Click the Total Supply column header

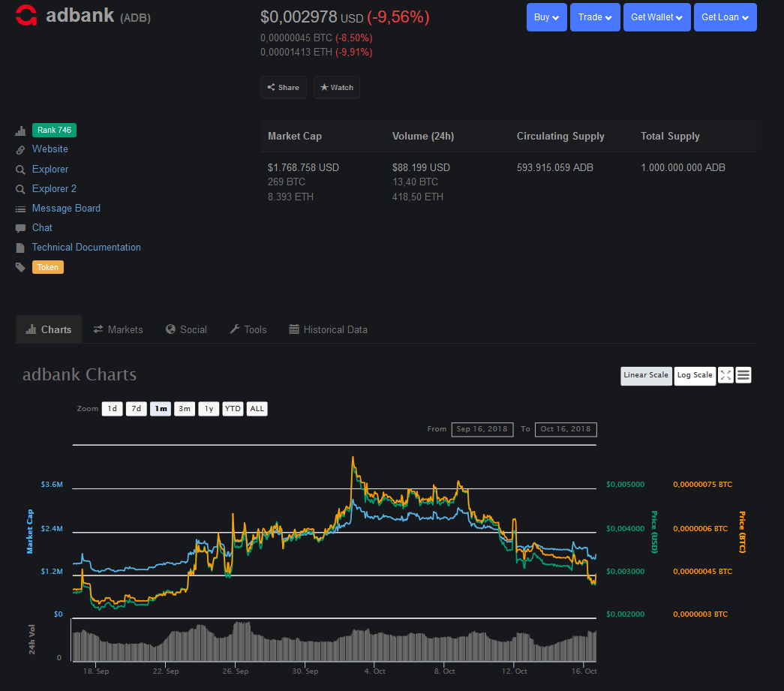(670, 136)
